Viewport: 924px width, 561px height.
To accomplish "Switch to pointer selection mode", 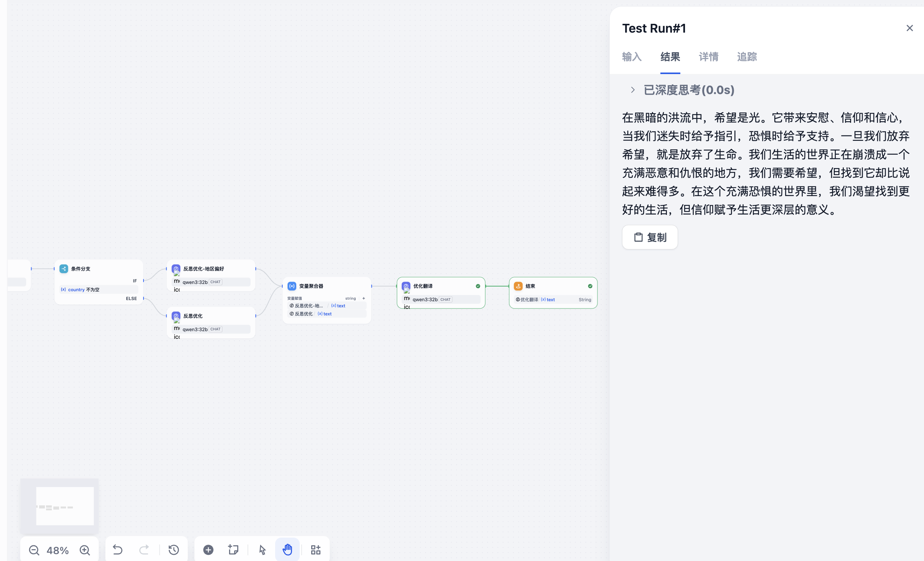I will point(262,550).
